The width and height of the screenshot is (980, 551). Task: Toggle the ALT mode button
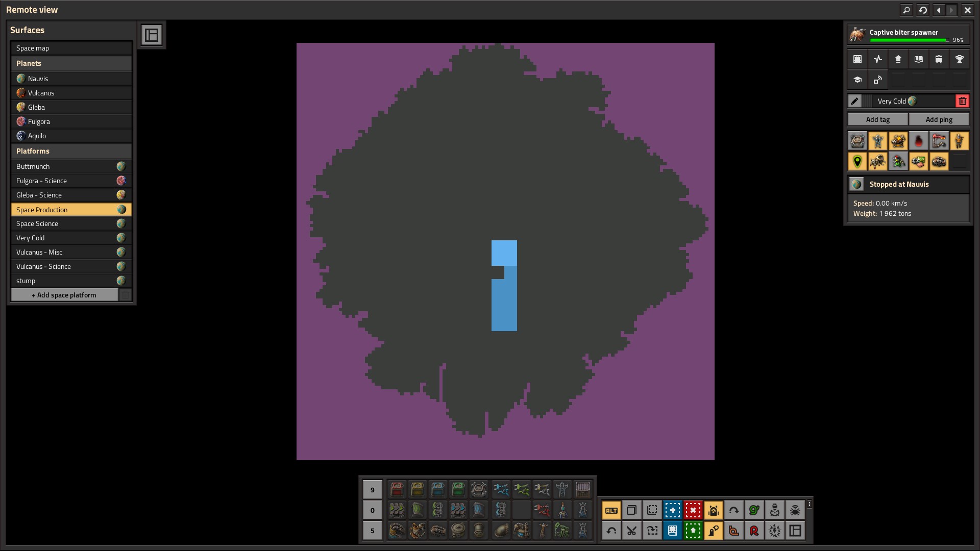click(611, 510)
